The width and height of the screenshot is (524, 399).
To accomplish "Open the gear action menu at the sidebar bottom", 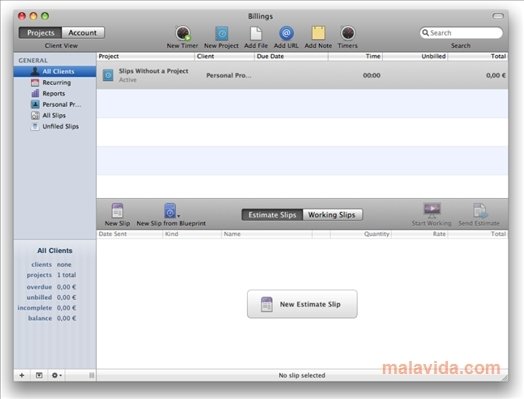I will pos(56,375).
